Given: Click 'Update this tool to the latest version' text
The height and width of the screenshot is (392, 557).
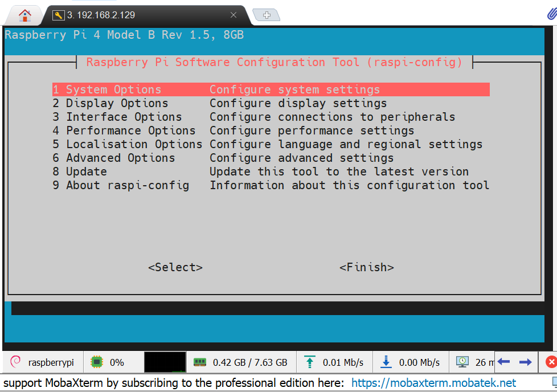Looking at the screenshot, I should pyautogui.click(x=339, y=171).
